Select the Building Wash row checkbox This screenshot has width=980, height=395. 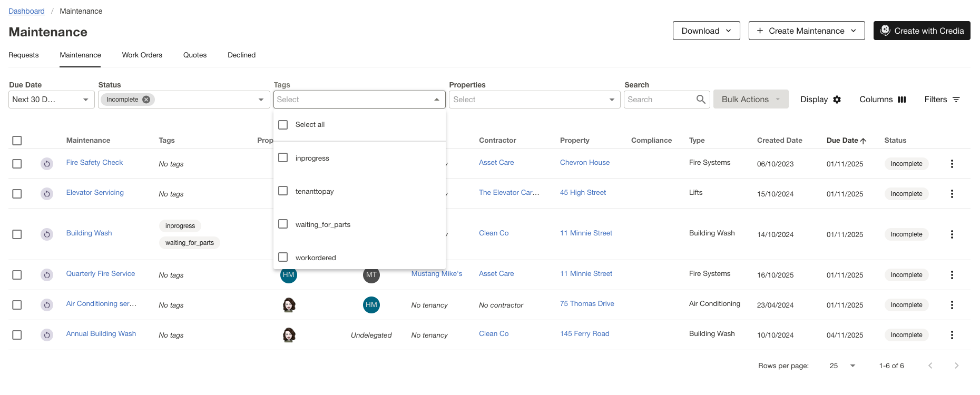17,234
